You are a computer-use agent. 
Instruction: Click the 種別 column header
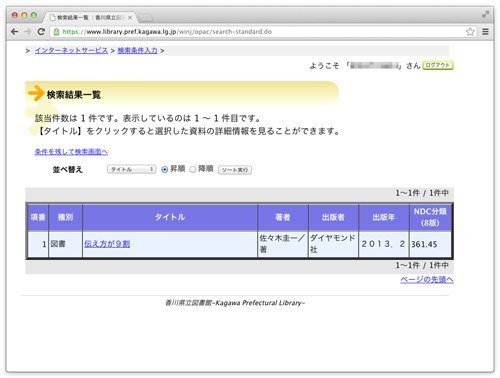coord(65,217)
